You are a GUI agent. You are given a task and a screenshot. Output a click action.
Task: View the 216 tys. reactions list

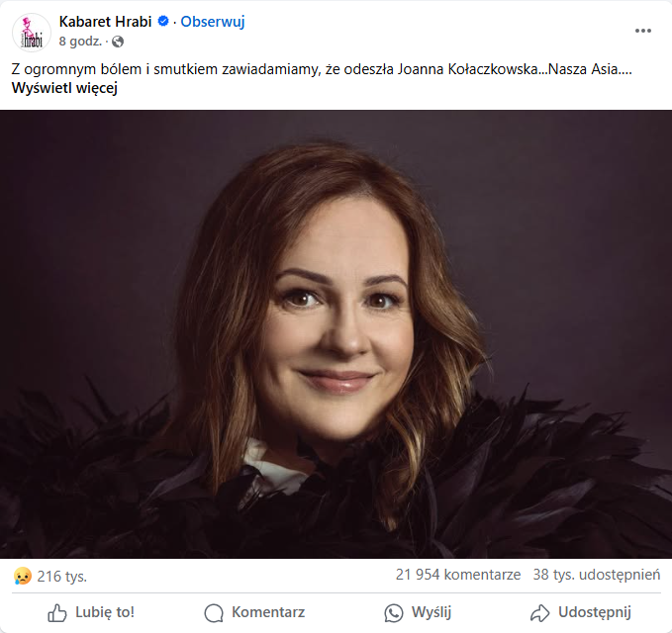point(61,575)
